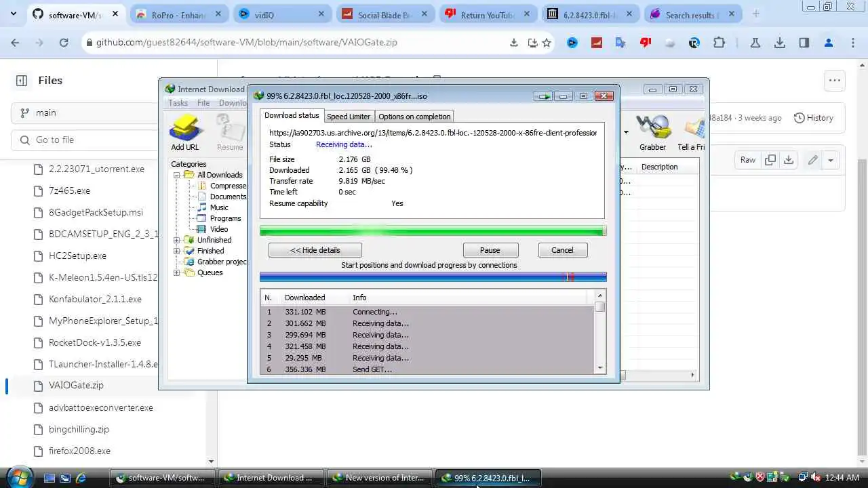This screenshot has width=868, height=488.
Task: Open the File menu in IDM
Action: tap(203, 103)
